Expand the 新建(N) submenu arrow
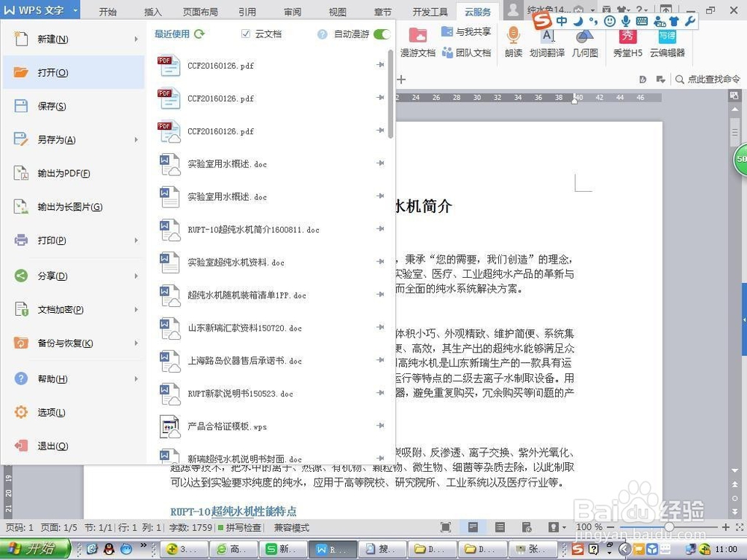The width and height of the screenshot is (747, 560). [x=136, y=39]
